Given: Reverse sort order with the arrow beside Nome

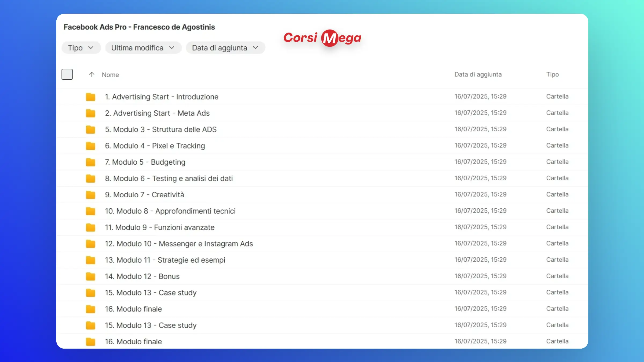Looking at the screenshot, I should (92, 75).
